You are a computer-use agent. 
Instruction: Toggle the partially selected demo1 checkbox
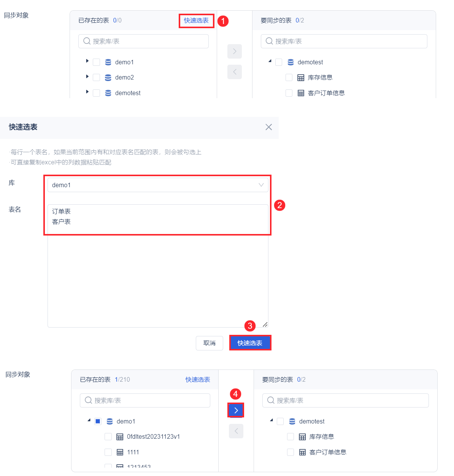tap(98, 421)
